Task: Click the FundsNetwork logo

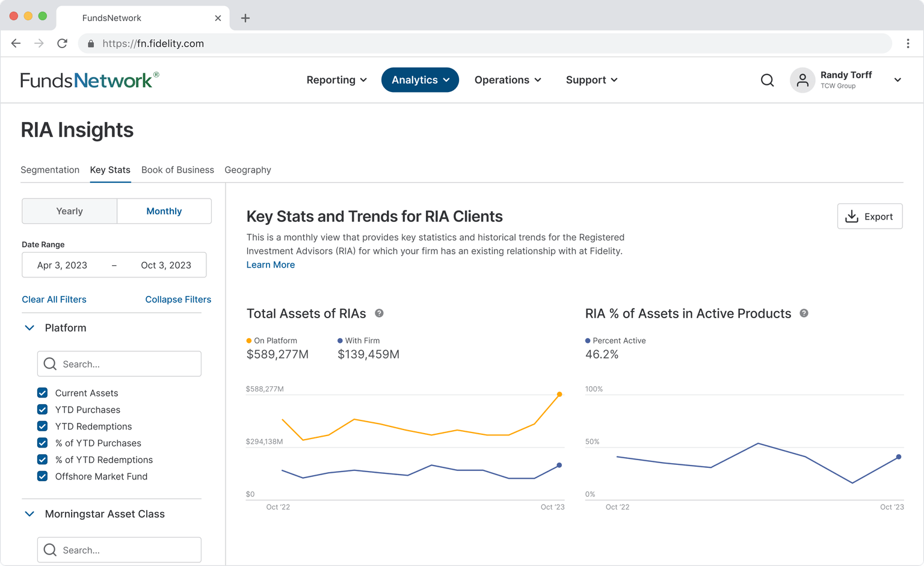Action: point(90,80)
